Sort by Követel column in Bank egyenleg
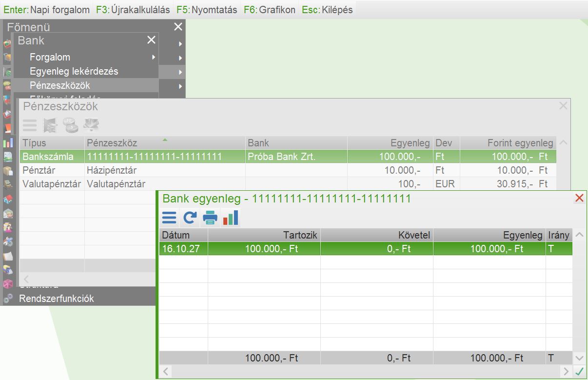 click(376, 235)
